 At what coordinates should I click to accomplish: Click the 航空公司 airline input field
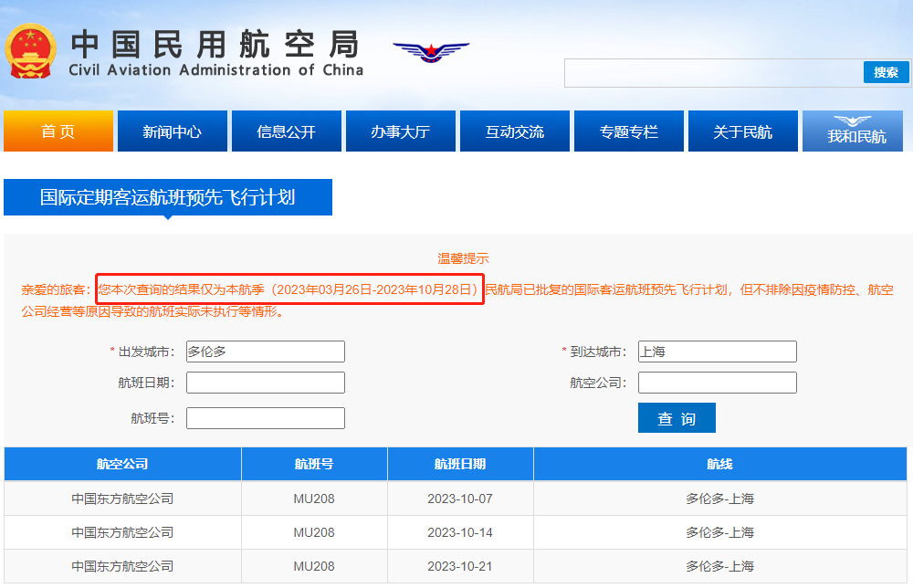717,383
